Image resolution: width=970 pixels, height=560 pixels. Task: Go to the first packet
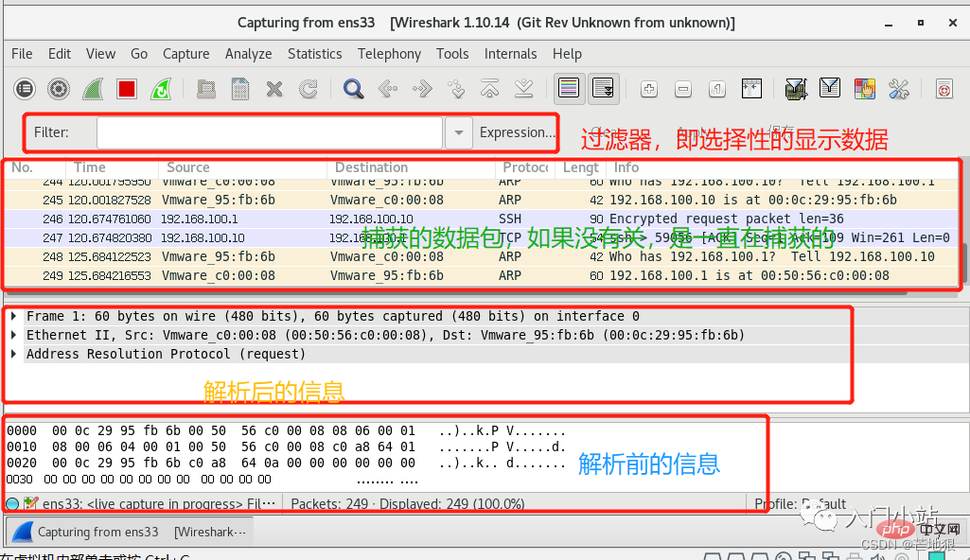(486, 88)
